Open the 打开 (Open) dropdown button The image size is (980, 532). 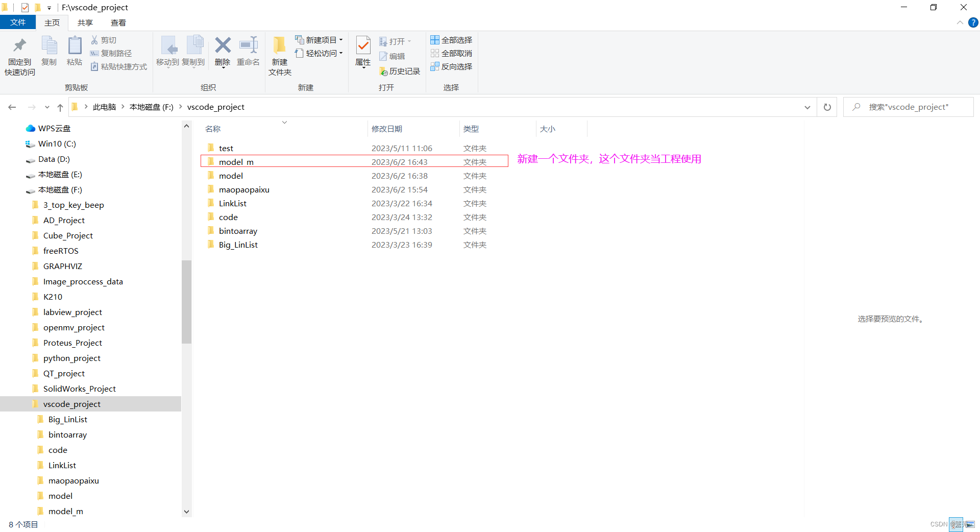[x=396, y=41]
